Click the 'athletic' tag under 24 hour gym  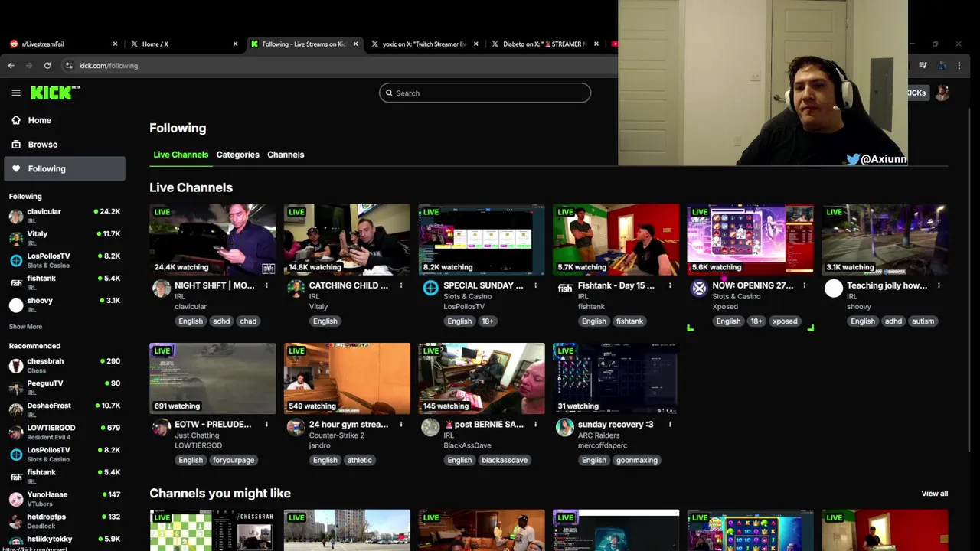359,460
